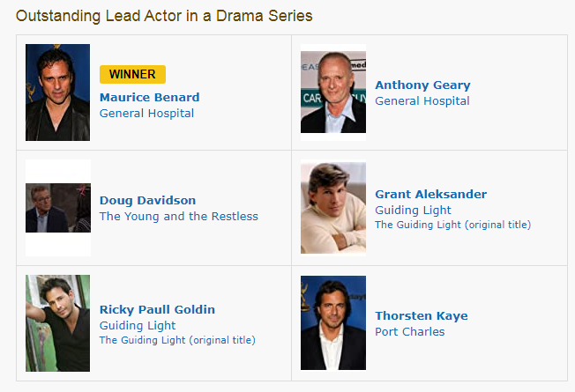Open the Port Charles series link
The height and width of the screenshot is (392, 575).
click(x=410, y=332)
